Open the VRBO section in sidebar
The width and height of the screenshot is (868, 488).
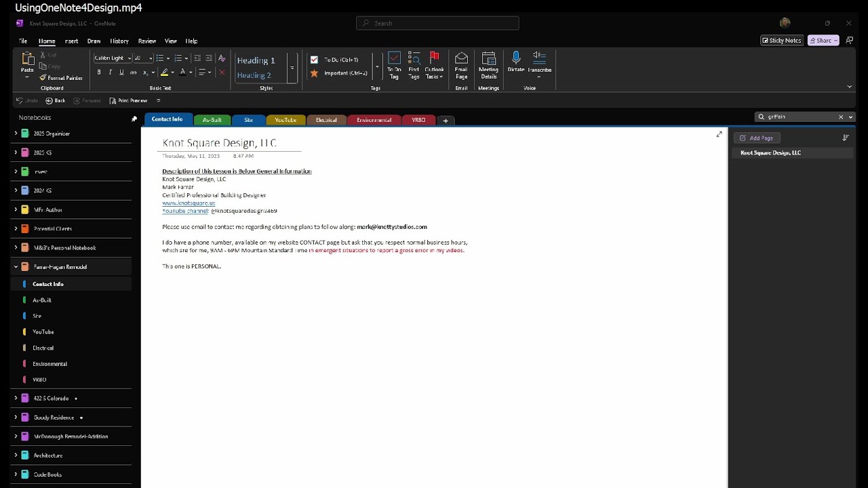pyautogui.click(x=39, y=380)
